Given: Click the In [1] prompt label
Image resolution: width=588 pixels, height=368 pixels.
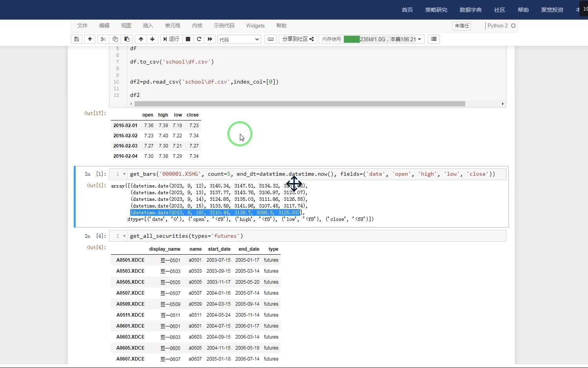Looking at the screenshot, I should (x=95, y=174).
